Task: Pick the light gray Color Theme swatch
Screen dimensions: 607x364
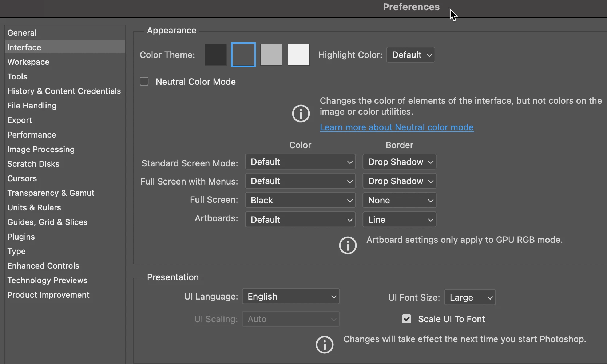Action: 271,55
